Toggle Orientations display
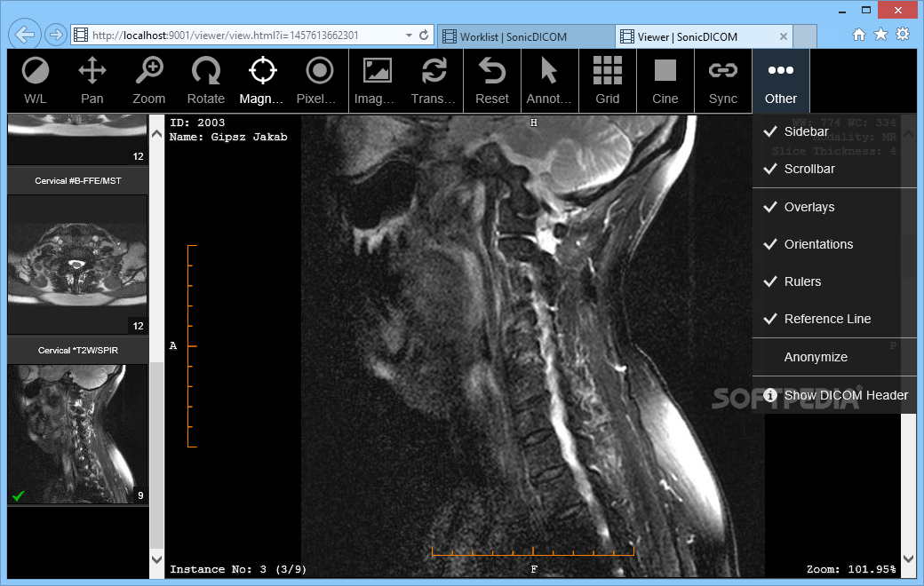The height and width of the screenshot is (586, 924). [x=834, y=244]
